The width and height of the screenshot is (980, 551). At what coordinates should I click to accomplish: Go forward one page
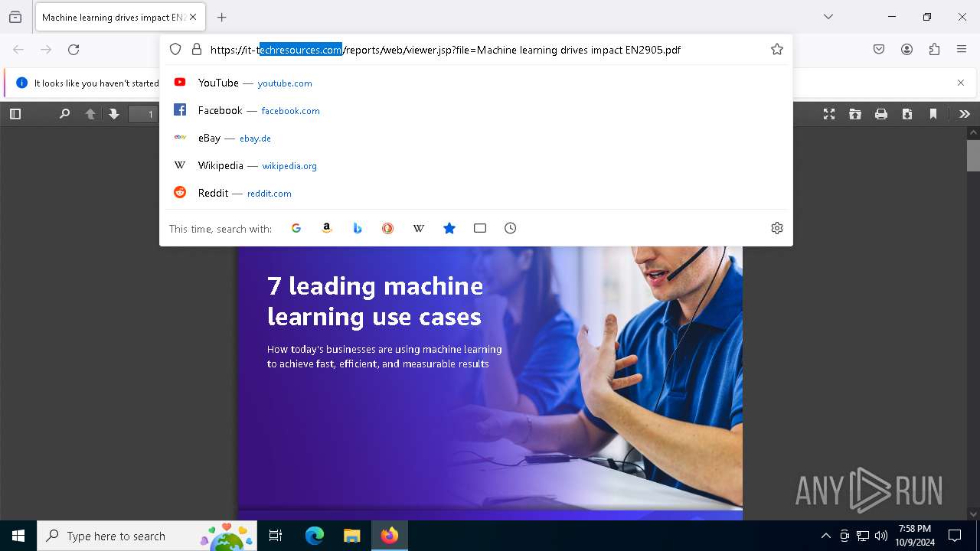[x=46, y=50]
